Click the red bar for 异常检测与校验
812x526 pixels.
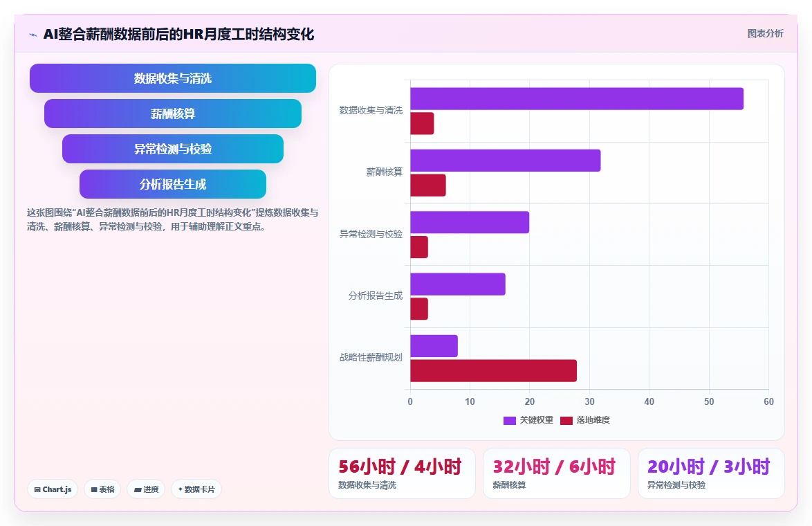pos(419,247)
